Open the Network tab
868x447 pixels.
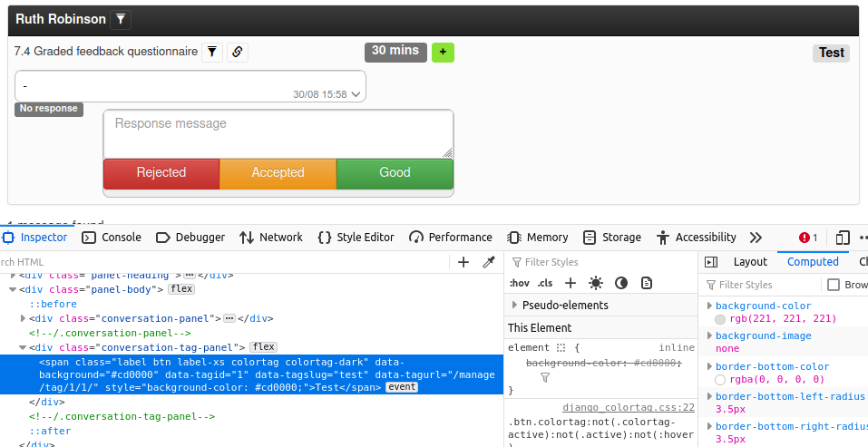[x=270, y=238]
